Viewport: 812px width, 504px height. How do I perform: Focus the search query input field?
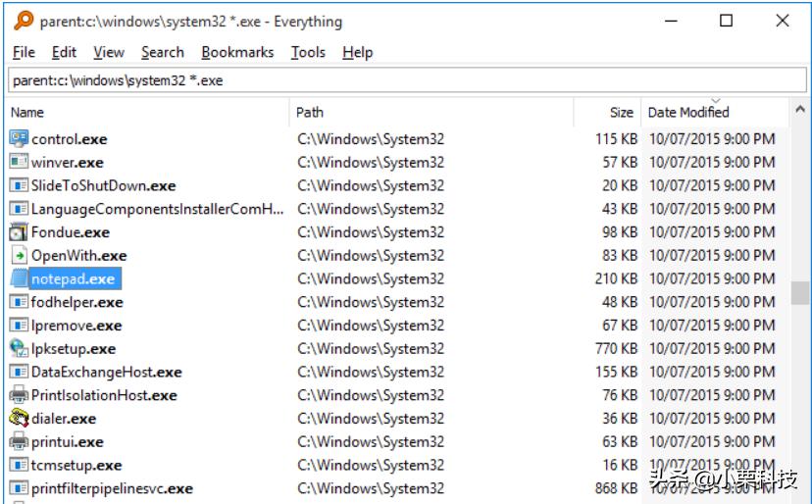tap(407, 80)
